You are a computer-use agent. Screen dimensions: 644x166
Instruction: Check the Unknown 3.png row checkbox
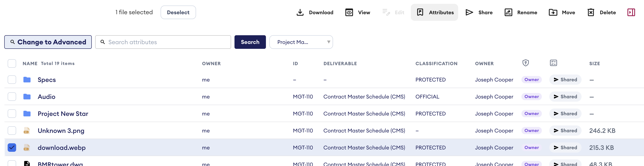pos(12,131)
